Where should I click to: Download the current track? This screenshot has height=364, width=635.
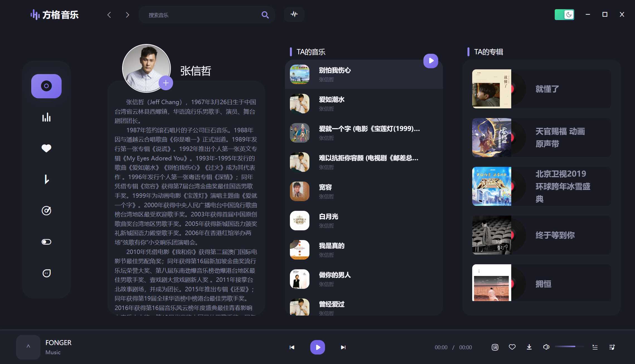(529, 347)
